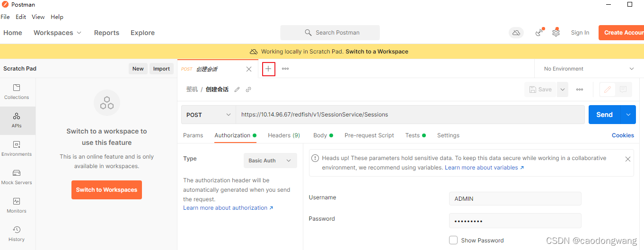Screen dimensions: 644x250
Task: Copy request link icon next to 创建会话
Action: click(248, 89)
